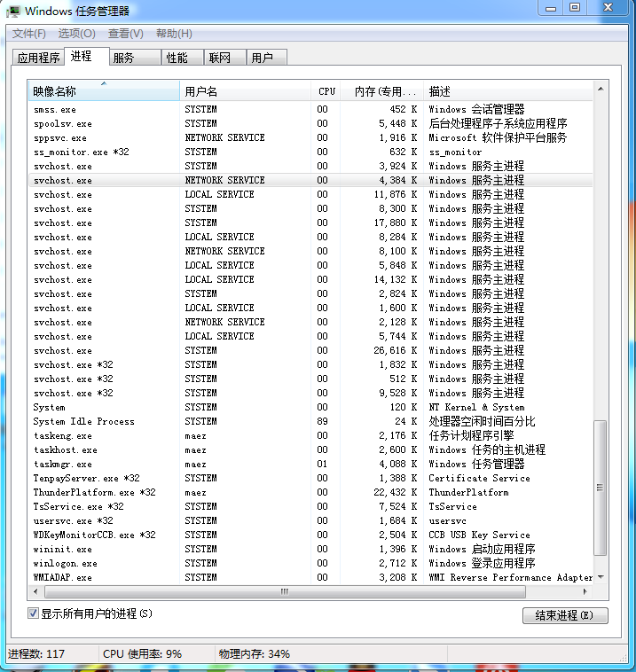Select the System process row
The image size is (636, 672).
310,407
